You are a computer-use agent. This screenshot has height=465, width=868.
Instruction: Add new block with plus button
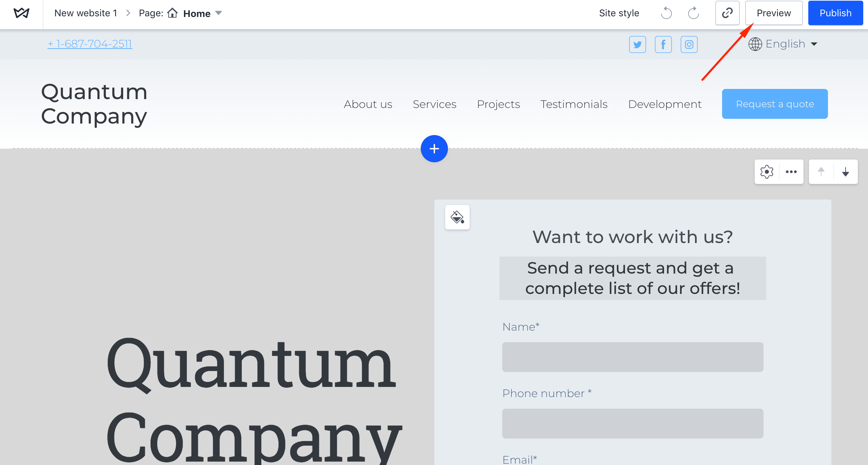[434, 149]
